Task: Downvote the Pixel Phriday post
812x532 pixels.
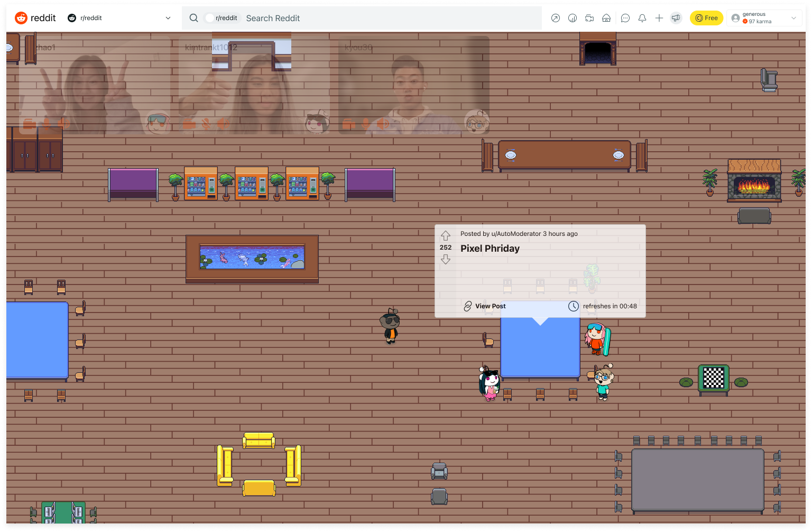Action: pyautogui.click(x=446, y=259)
